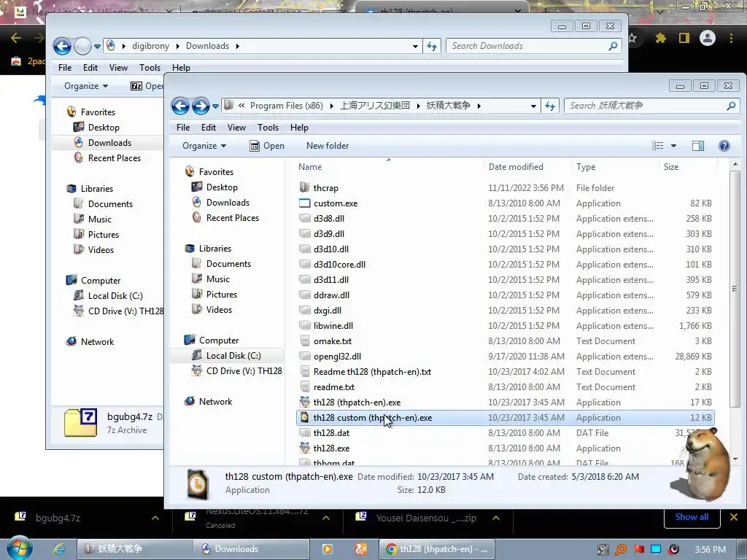Select Readme th128 (thpatch-en).txt file
This screenshot has height=560, width=747.
coord(372,372)
